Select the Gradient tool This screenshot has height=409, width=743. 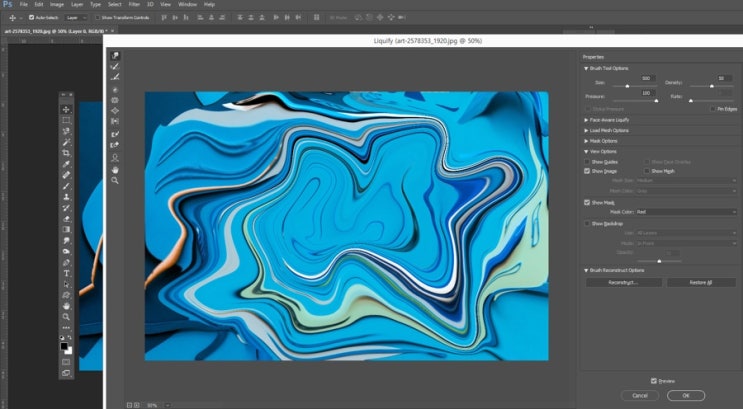click(x=66, y=229)
